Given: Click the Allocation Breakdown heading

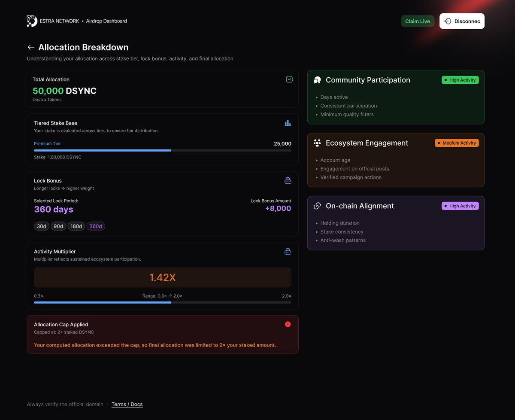Looking at the screenshot, I should click(x=83, y=47).
